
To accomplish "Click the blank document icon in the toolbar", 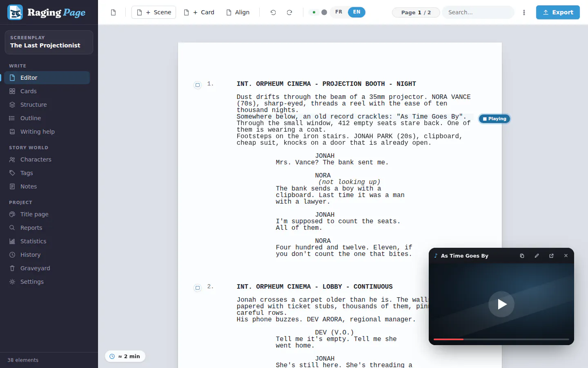I will [114, 12].
